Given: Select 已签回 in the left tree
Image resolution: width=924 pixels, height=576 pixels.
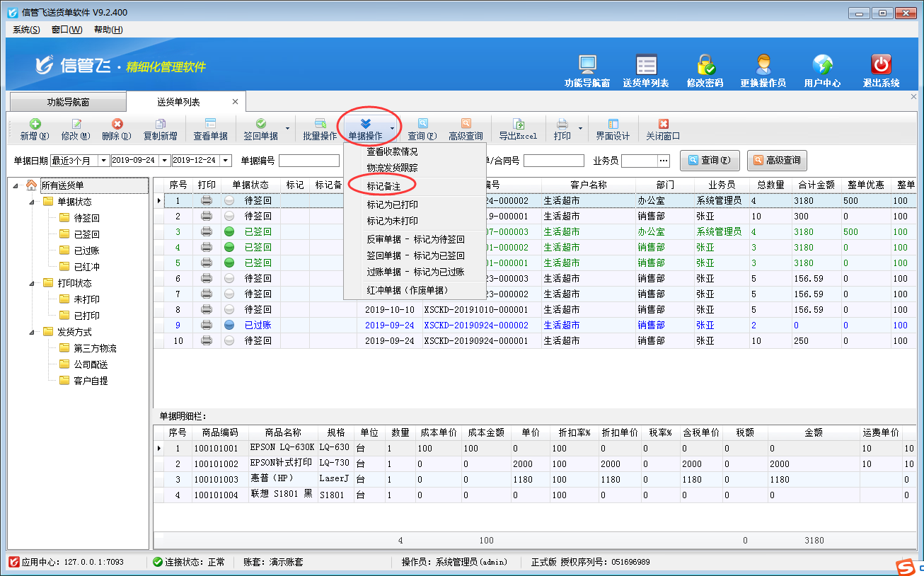Looking at the screenshot, I should tap(86, 234).
